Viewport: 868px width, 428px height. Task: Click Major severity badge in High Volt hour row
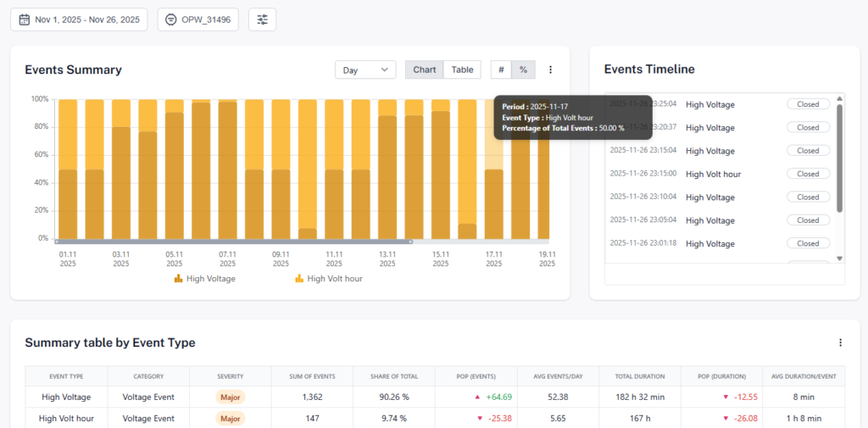pyautogui.click(x=231, y=419)
